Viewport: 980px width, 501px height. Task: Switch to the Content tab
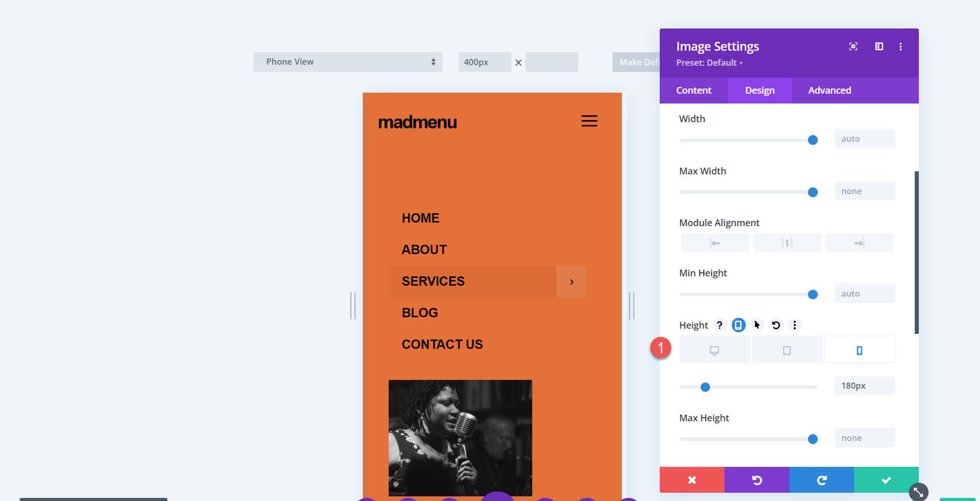tap(693, 90)
